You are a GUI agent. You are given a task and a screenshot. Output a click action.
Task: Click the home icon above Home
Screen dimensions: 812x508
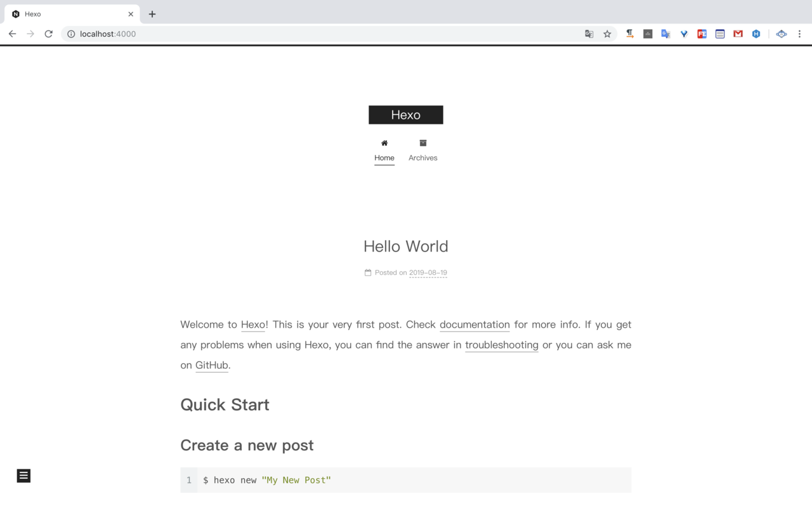click(384, 143)
